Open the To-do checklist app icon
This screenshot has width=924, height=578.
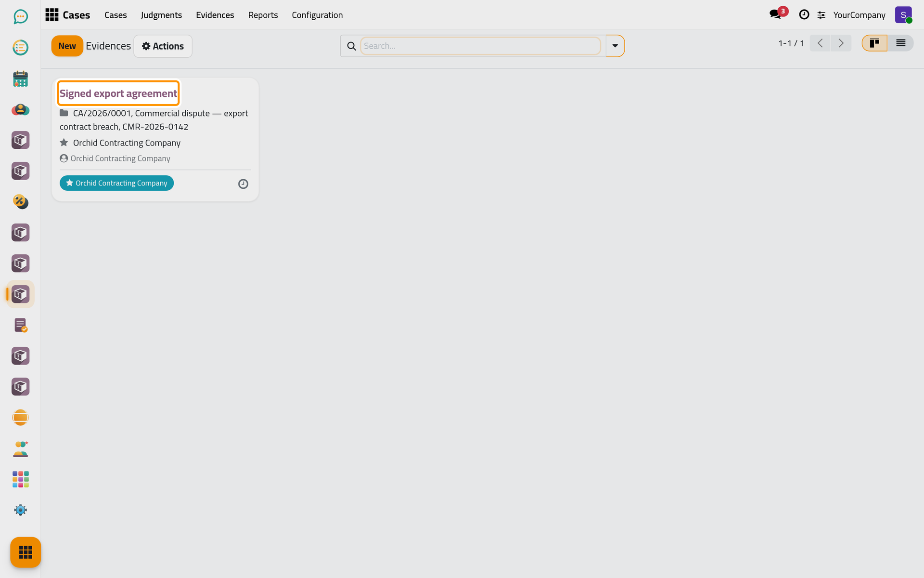[x=20, y=48]
